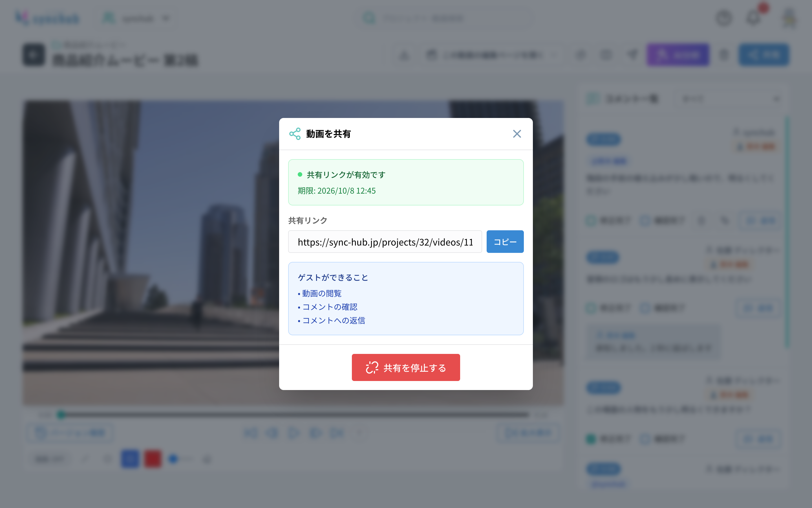Click the ゲストができること heading
This screenshot has width=812, height=508.
pyautogui.click(x=333, y=277)
